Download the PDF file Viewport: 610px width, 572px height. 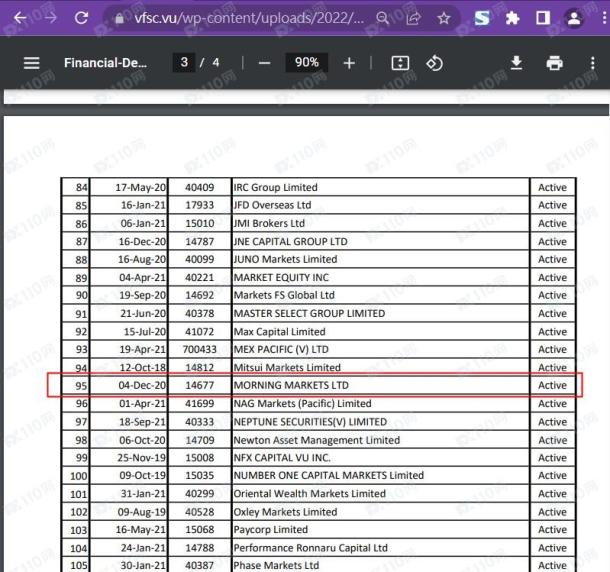tap(516, 63)
